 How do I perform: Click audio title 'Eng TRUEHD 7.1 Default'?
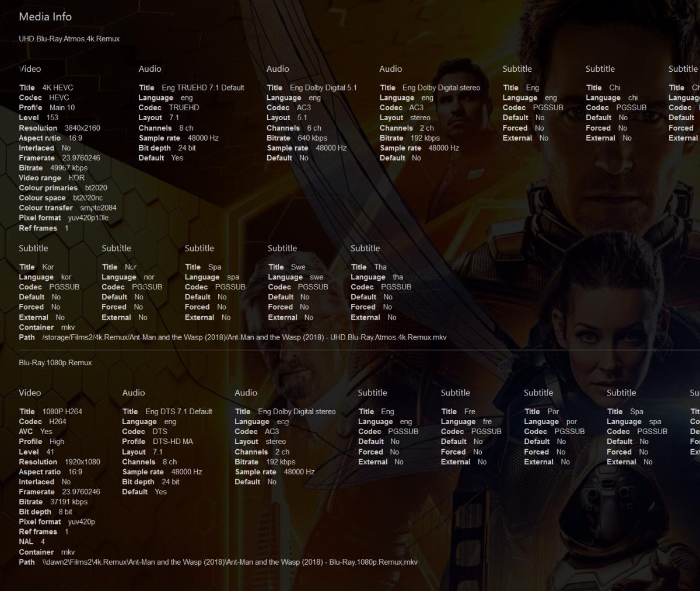click(x=203, y=88)
